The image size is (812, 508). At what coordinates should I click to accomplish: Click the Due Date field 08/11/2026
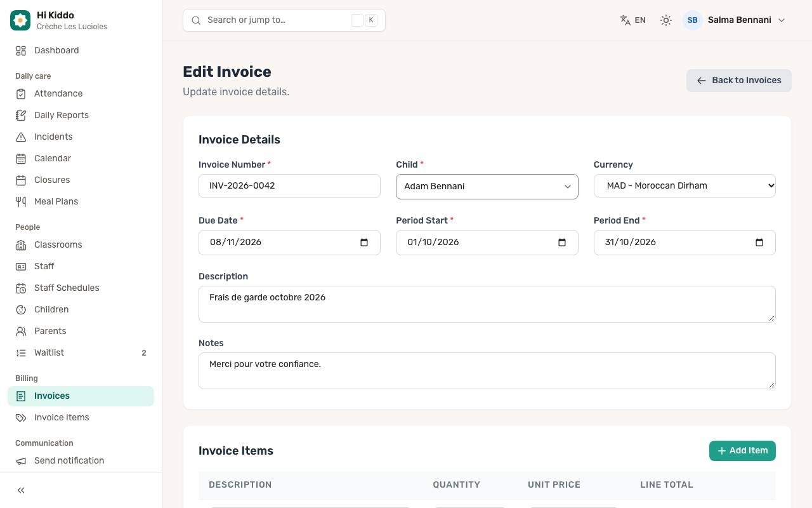coord(289,243)
